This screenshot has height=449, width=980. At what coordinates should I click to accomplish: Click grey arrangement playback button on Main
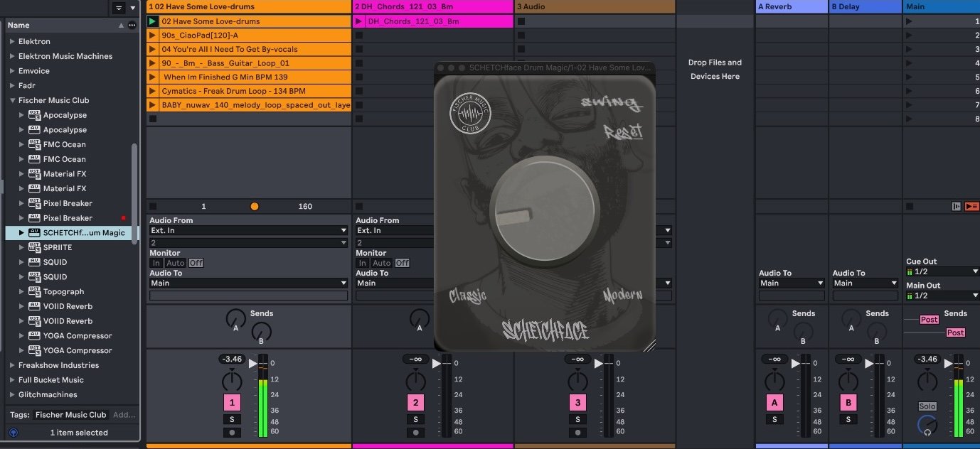pos(956,206)
